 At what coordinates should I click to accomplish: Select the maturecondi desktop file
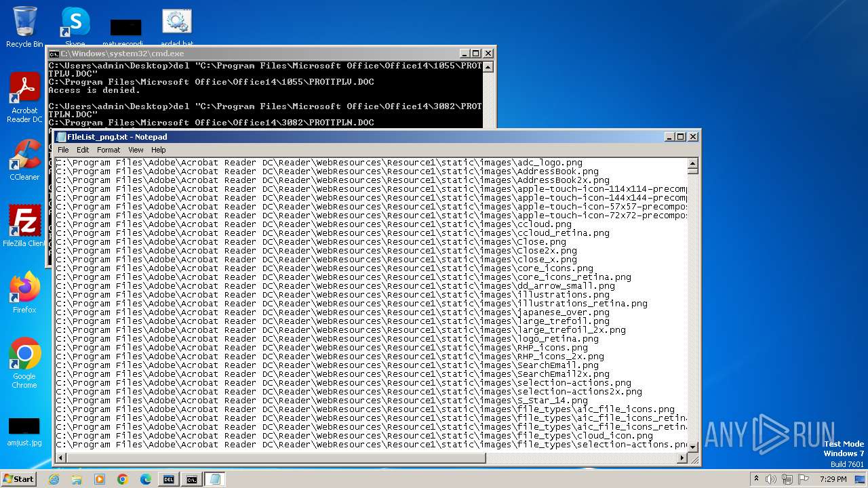126,30
